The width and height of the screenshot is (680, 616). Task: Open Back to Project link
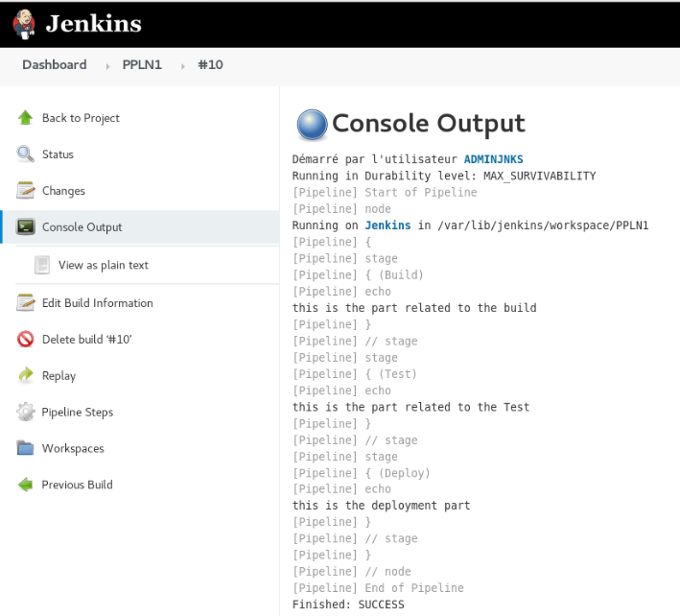click(x=81, y=118)
